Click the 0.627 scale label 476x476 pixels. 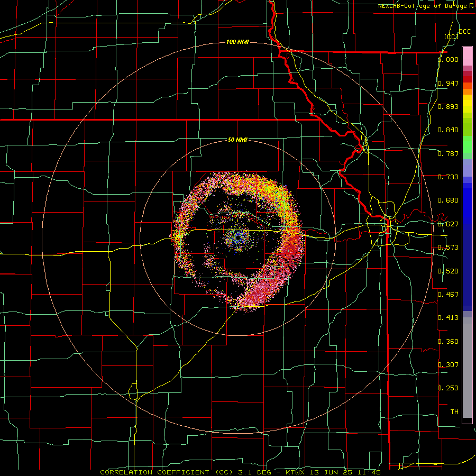coord(448,224)
